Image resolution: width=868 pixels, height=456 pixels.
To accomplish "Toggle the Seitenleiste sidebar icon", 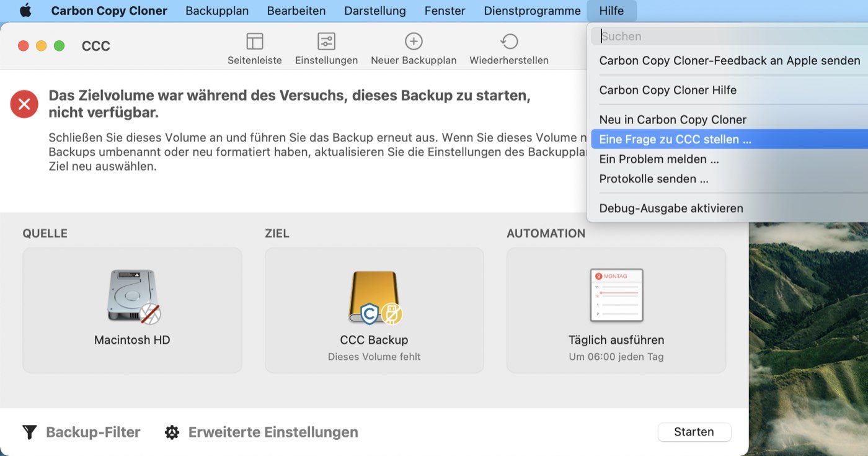I will coord(255,41).
